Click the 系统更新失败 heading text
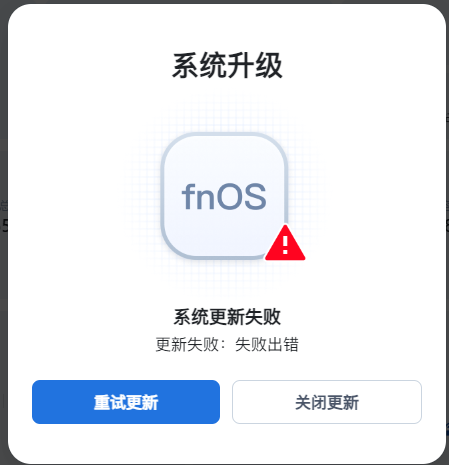Screen dimensions: 449x465 pyautogui.click(x=227, y=317)
